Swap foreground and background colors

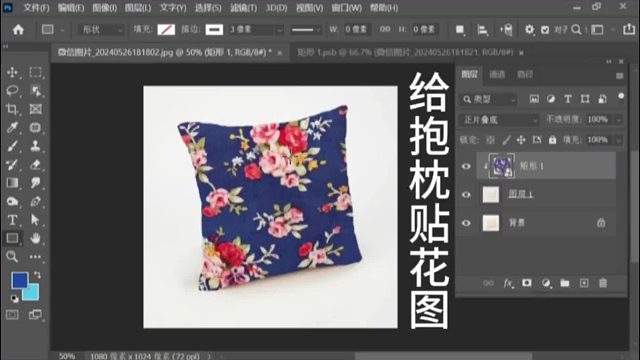(x=37, y=275)
